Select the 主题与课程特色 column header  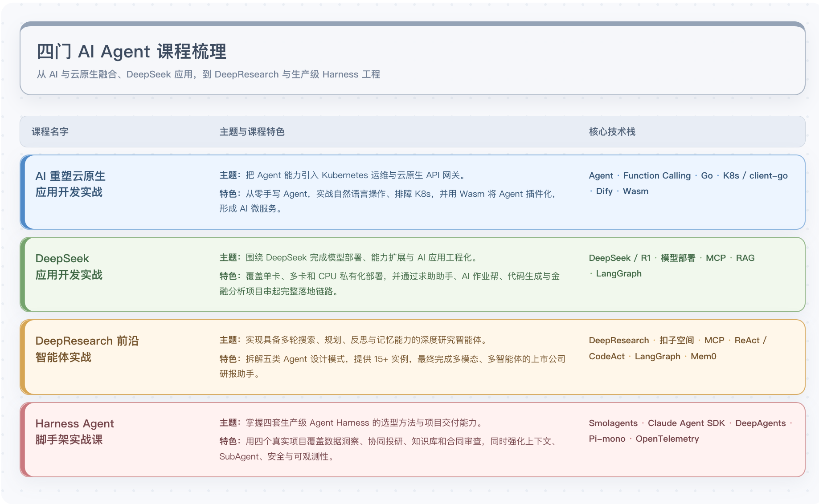click(252, 132)
